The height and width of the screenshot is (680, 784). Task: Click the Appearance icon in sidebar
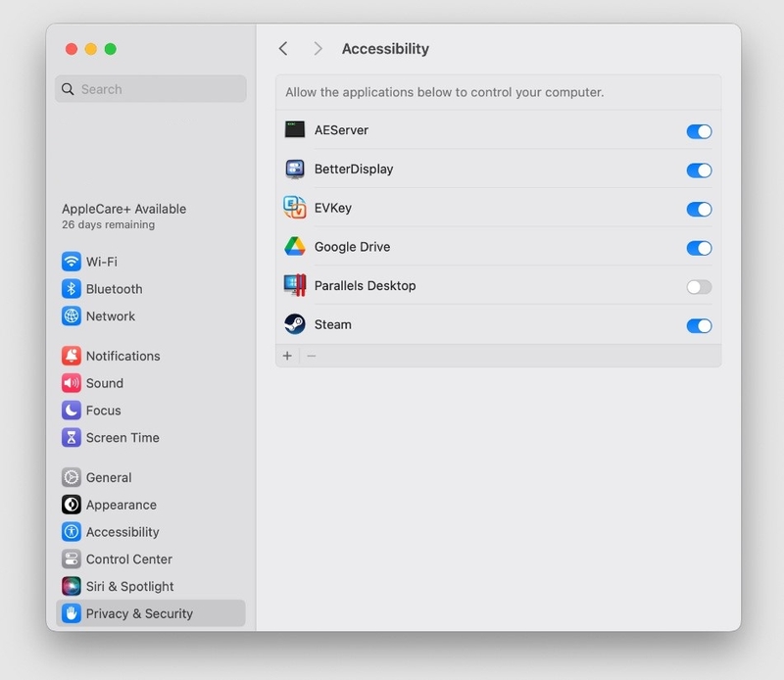(x=71, y=505)
